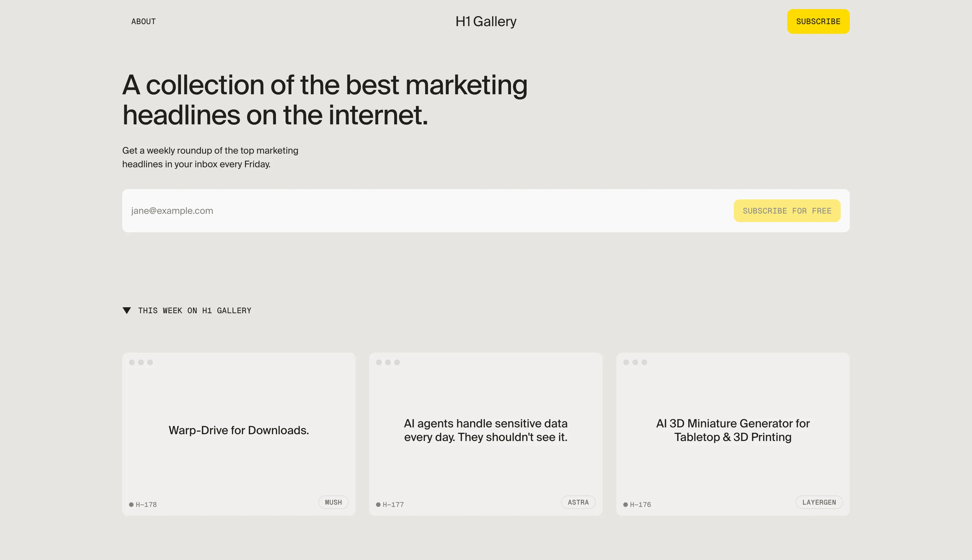Click the H-178 dot marker
This screenshot has height=560, width=972.
pos(131,505)
